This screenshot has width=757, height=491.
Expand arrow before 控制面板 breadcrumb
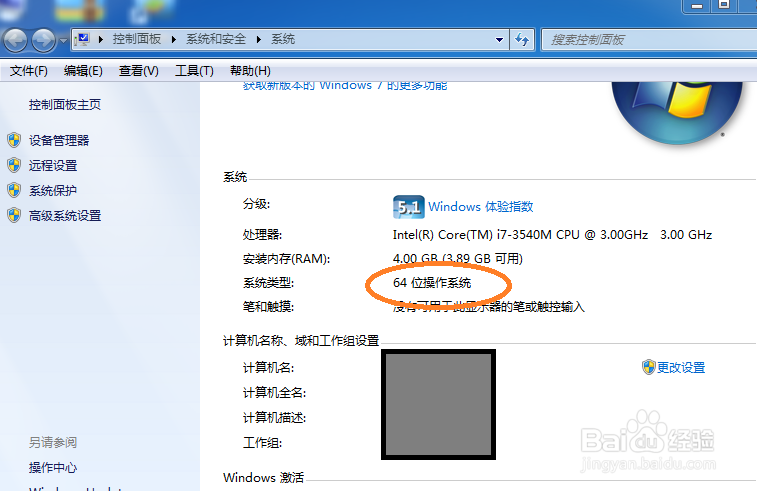point(101,40)
